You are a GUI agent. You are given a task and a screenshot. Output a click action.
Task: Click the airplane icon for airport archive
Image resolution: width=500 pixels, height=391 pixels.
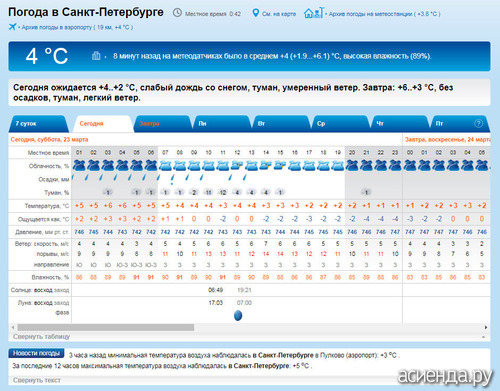point(13,27)
